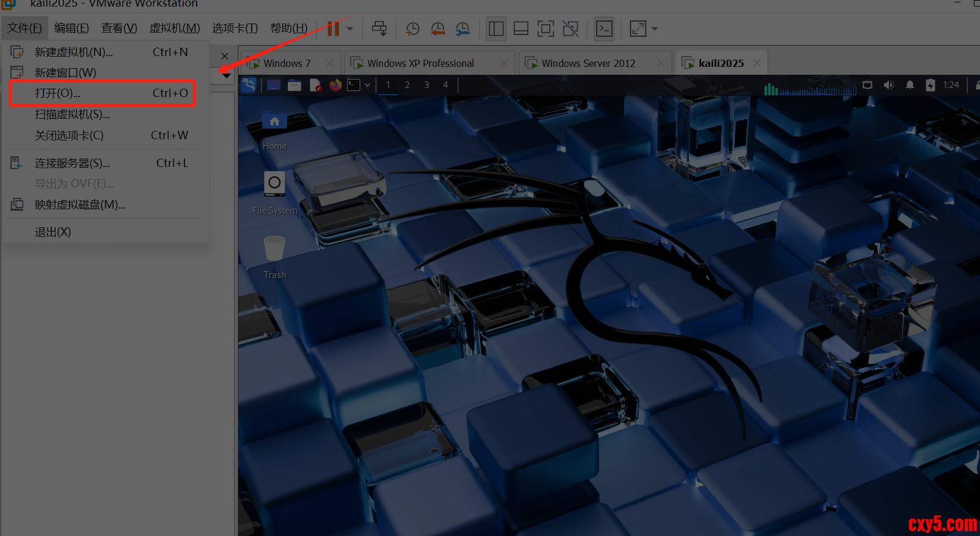
Task: Switch to Kali workspace 3
Action: [x=427, y=85]
